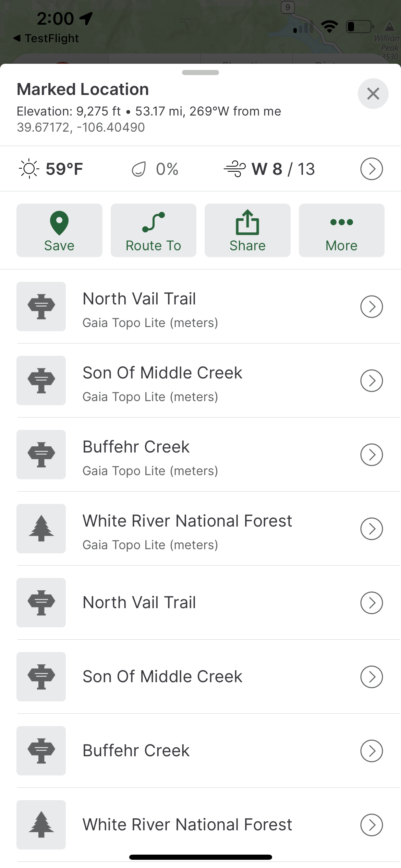Screen dimensions: 401x868
Task: Tap the sun weather icon
Action: [29, 169]
